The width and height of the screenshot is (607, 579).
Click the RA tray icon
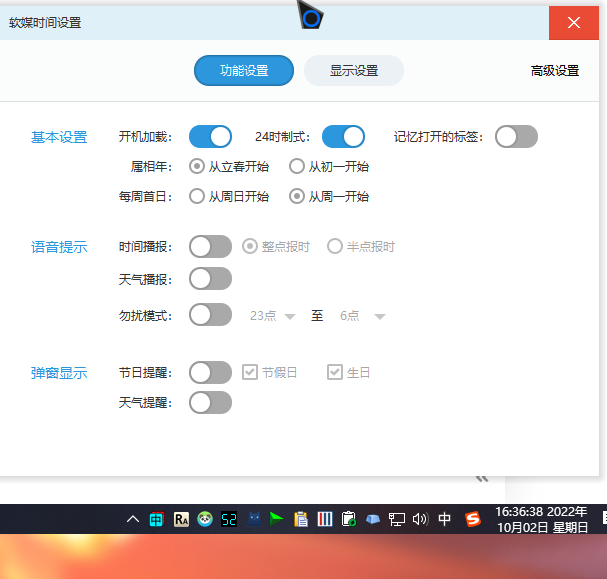182,519
